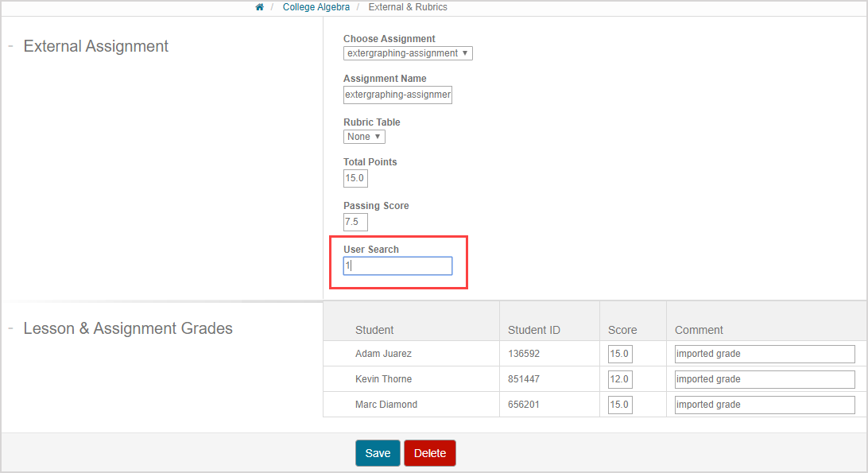
Task: Click the Score column header
Action: click(x=622, y=330)
